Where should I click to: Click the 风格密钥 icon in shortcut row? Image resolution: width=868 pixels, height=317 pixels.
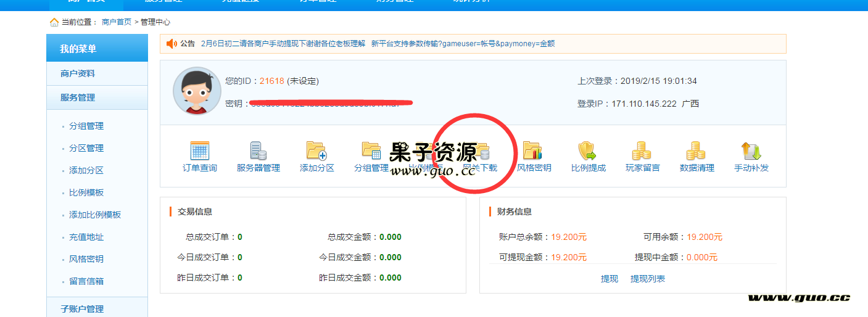click(533, 151)
